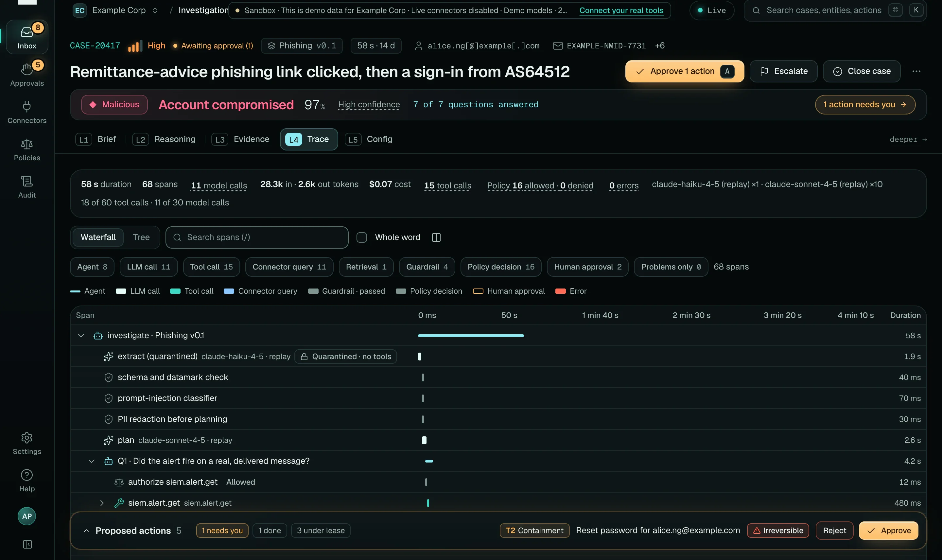Image resolution: width=942 pixels, height=560 pixels.
Task: Click the Approve 1 action button
Action: tap(684, 71)
